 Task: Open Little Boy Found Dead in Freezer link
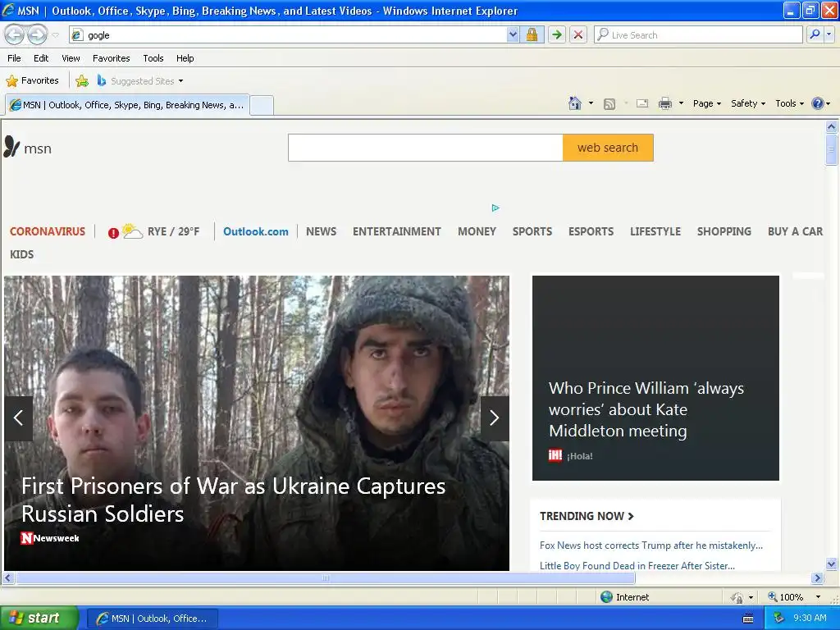click(637, 566)
